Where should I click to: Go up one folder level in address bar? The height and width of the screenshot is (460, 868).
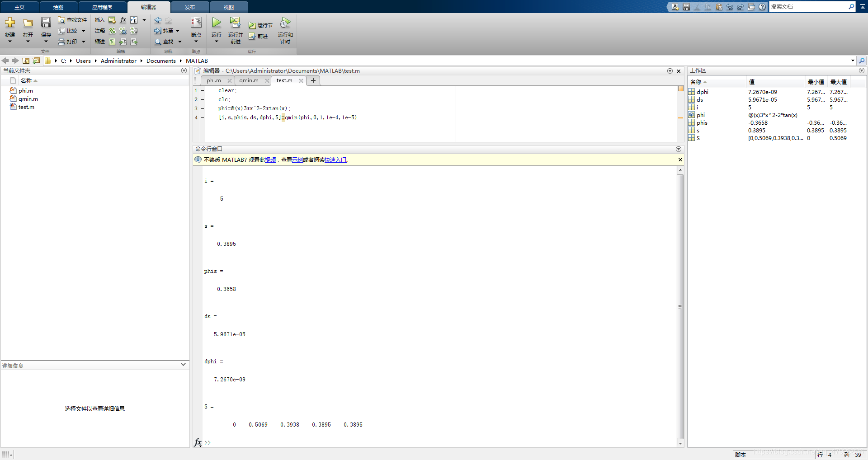coord(26,61)
